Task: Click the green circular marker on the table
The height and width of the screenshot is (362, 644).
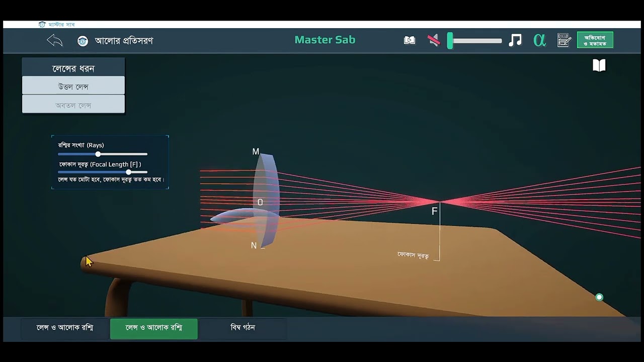Action: 599,297
